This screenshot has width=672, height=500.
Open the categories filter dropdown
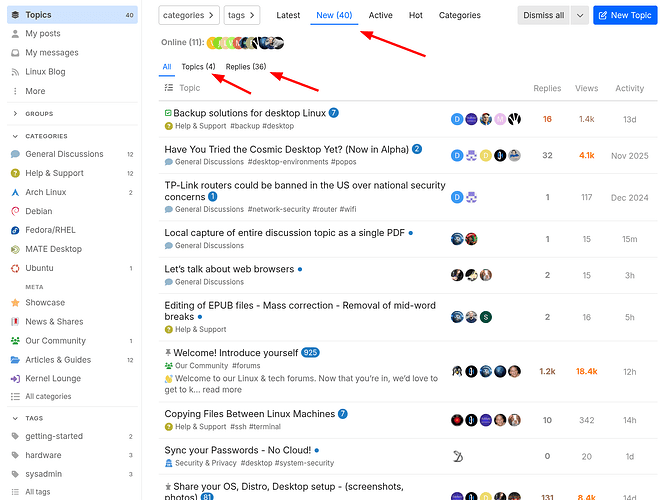[x=189, y=15]
